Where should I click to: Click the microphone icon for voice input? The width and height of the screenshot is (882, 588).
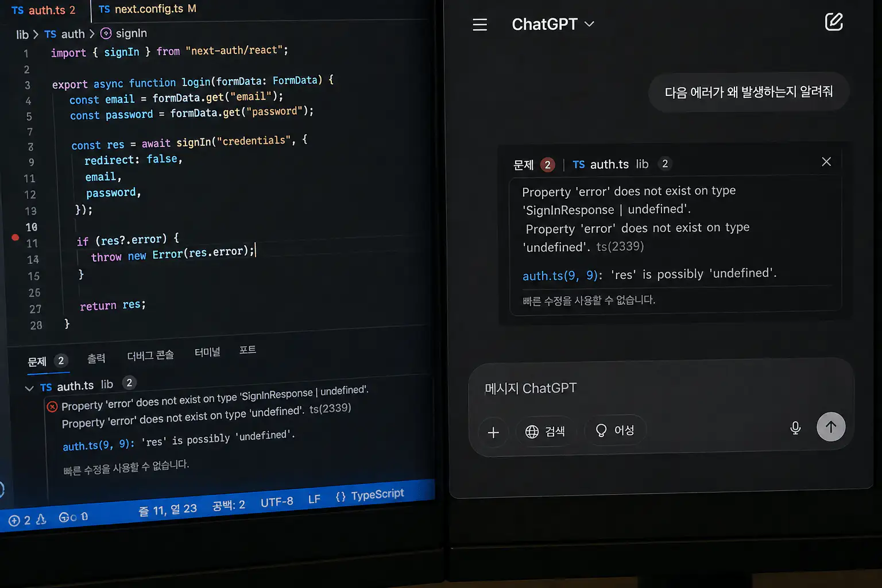(795, 428)
